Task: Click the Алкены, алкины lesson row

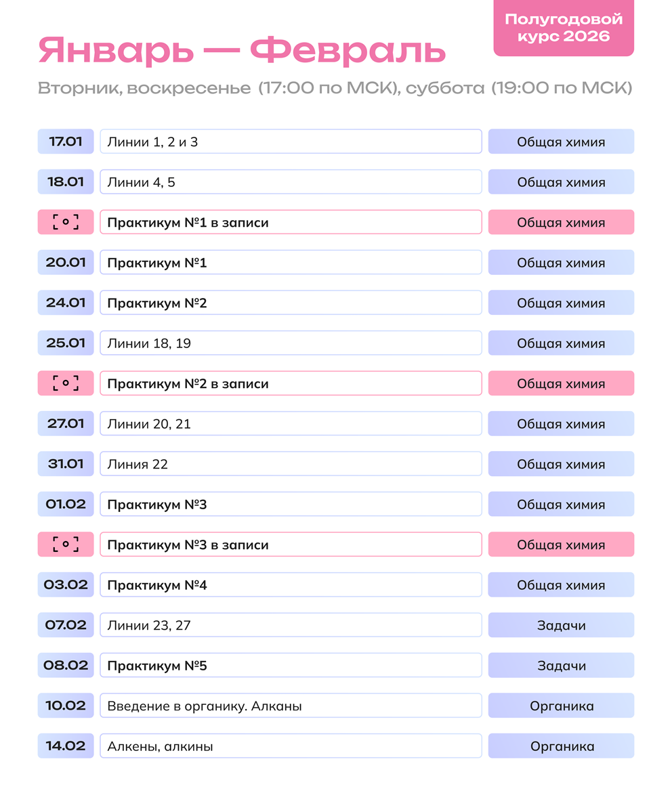Action: click(291, 746)
